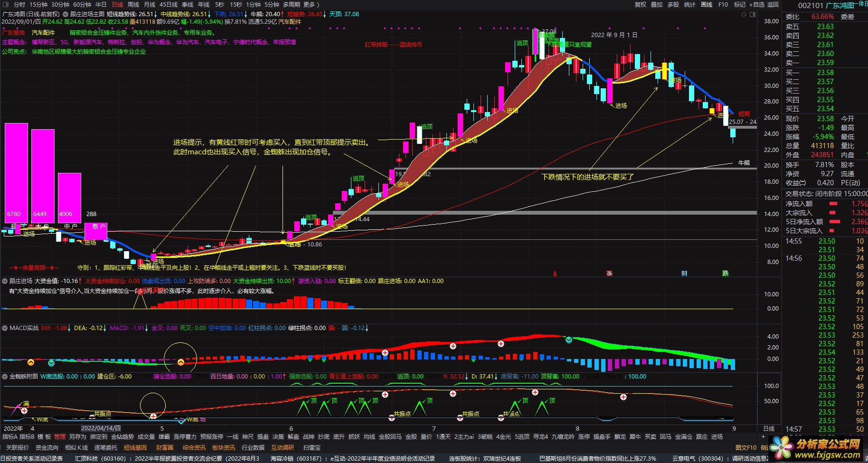Open the 逐笔委托 bottom tab

106,447
